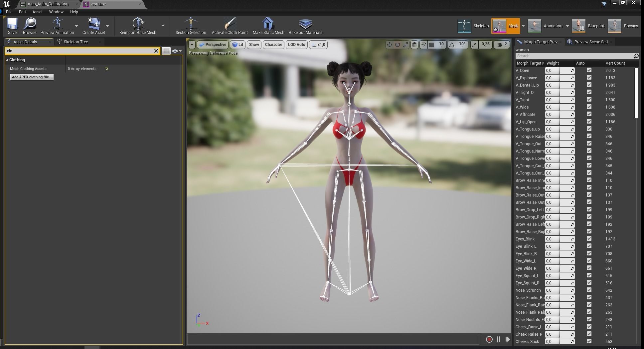Viewport: 644px width, 349px height.
Task: Open the details view options eye dropdown
Action: coord(177,51)
